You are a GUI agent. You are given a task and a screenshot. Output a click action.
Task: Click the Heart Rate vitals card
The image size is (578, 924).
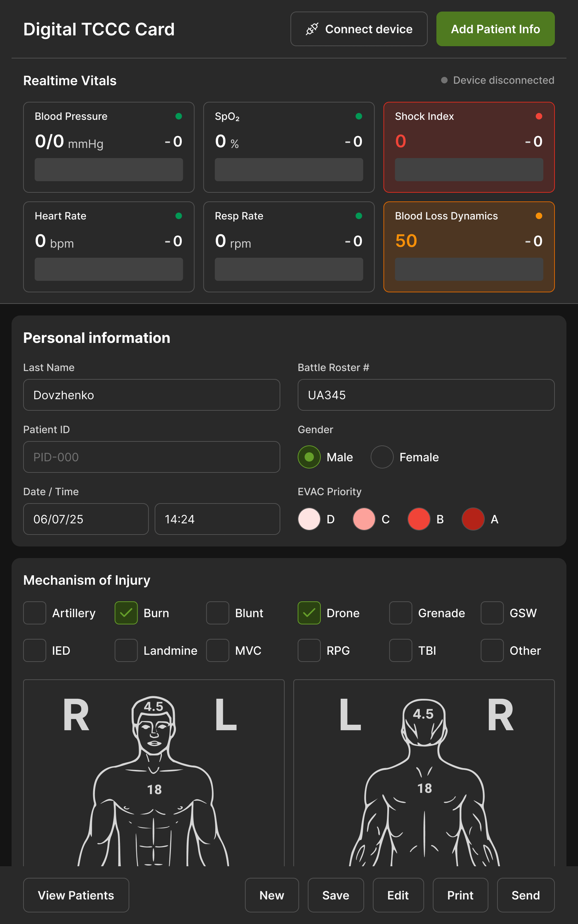[x=109, y=247]
